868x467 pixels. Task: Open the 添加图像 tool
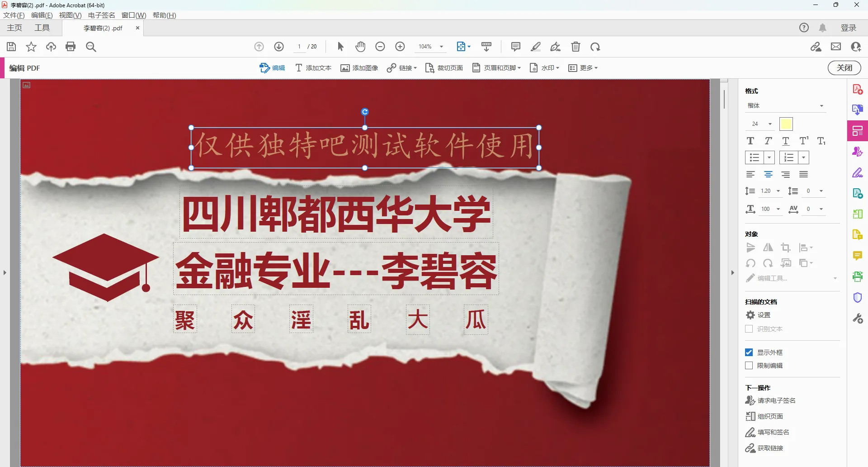click(359, 68)
